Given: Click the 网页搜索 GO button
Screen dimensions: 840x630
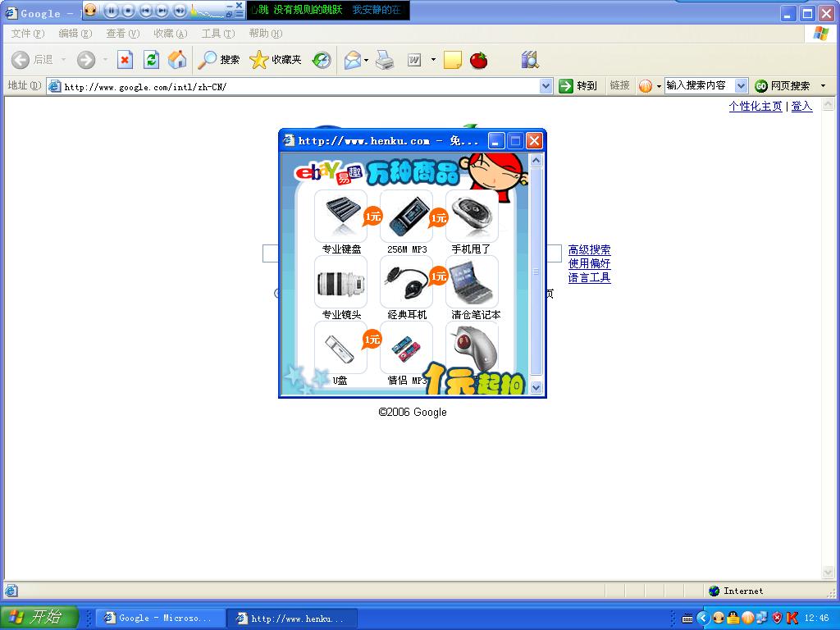Looking at the screenshot, I should click(x=782, y=85).
